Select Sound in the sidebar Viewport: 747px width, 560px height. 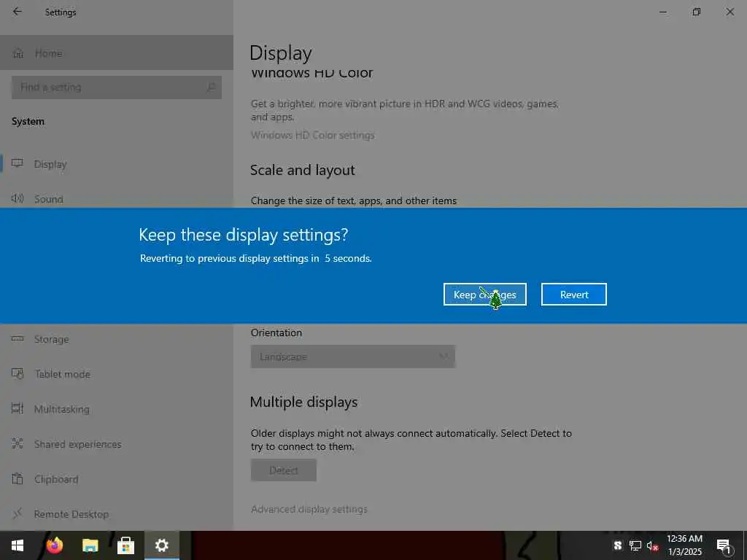click(x=117, y=198)
